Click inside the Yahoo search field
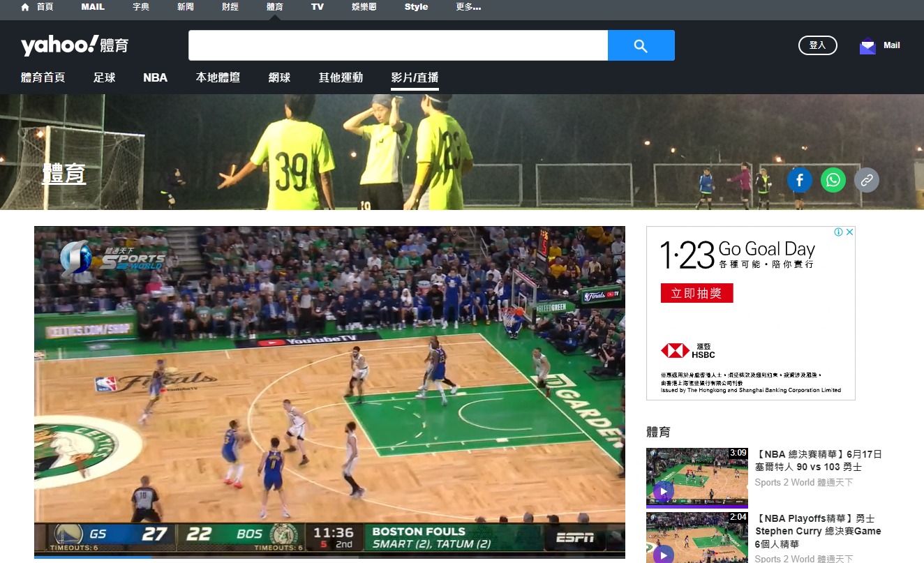 [398, 46]
